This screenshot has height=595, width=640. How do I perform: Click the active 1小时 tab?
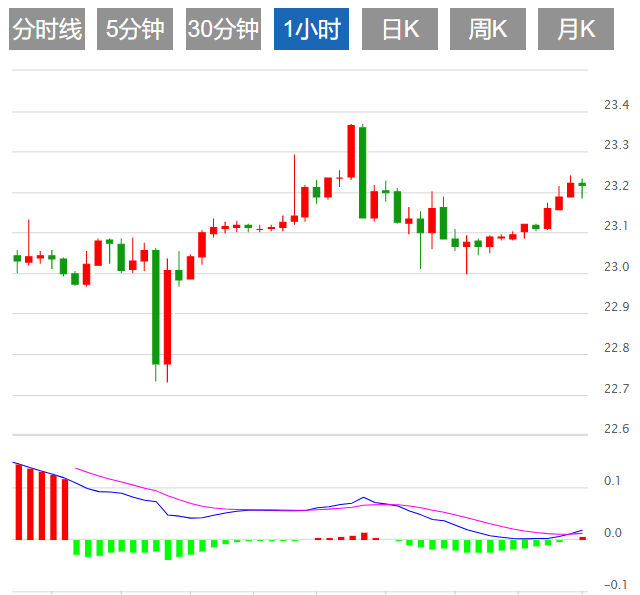pyautogui.click(x=311, y=30)
